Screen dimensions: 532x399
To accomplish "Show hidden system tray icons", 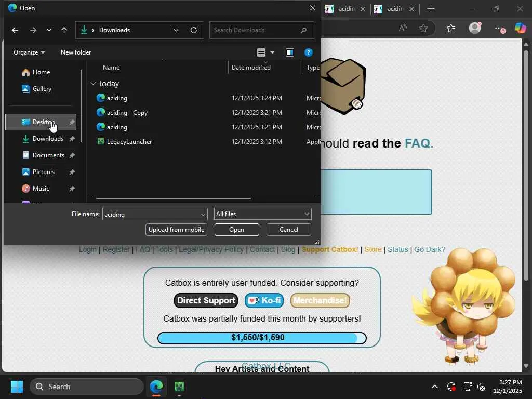I will coord(435,387).
